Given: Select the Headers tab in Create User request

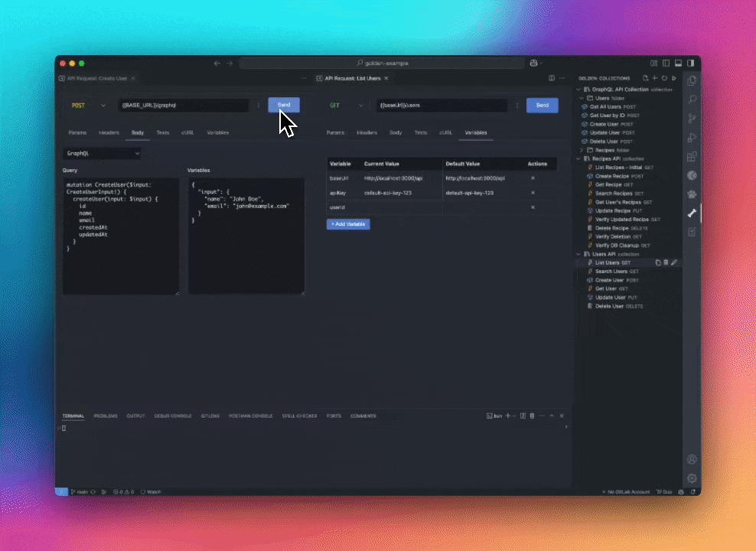Looking at the screenshot, I should (109, 132).
